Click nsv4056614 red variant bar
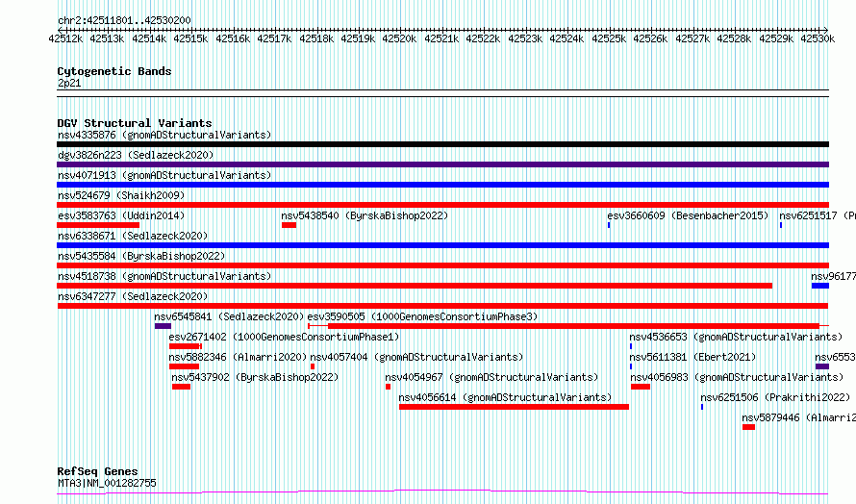Image resolution: width=856 pixels, height=504 pixels. (514, 407)
